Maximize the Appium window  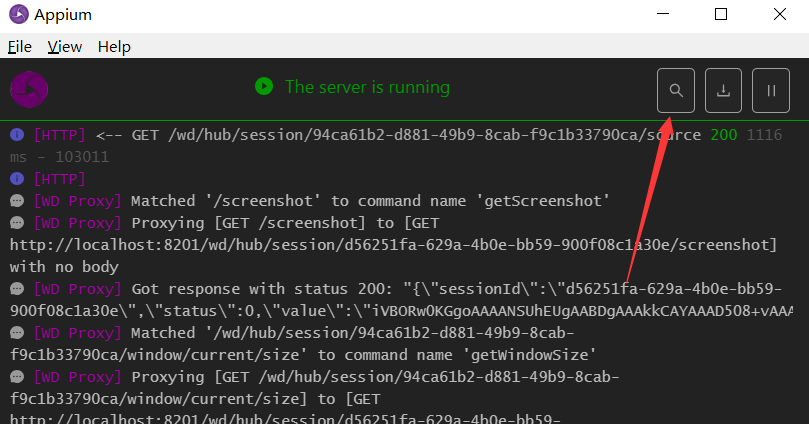pyautogui.click(x=721, y=14)
